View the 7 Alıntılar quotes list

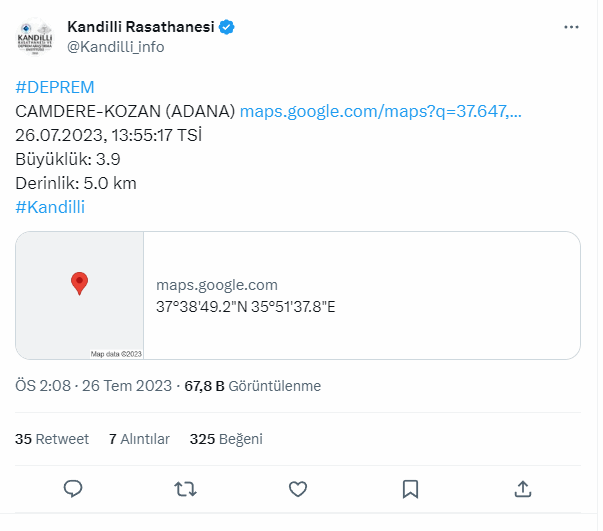(139, 439)
